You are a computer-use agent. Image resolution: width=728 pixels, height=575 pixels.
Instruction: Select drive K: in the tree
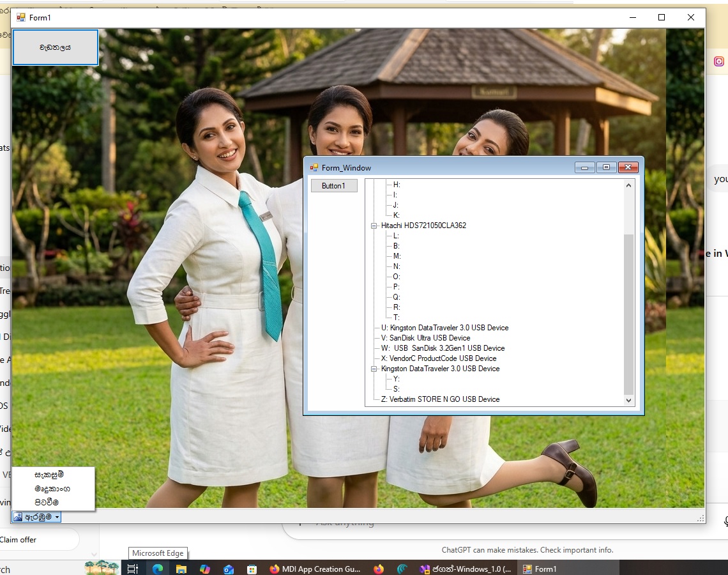[396, 215]
